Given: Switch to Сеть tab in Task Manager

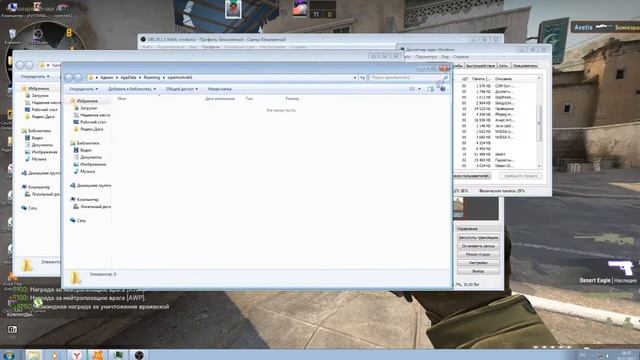Looking at the screenshot, I should click(503, 66).
